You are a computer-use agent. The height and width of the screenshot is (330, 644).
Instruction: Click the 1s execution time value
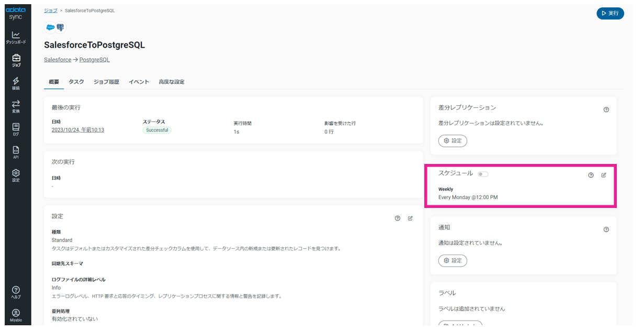pos(236,131)
